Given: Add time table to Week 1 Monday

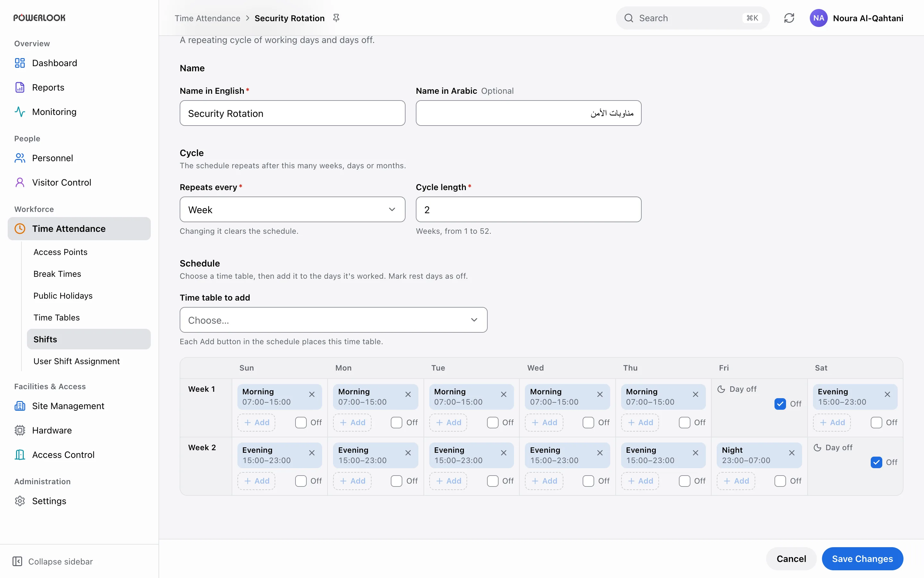Looking at the screenshot, I should pos(352,423).
